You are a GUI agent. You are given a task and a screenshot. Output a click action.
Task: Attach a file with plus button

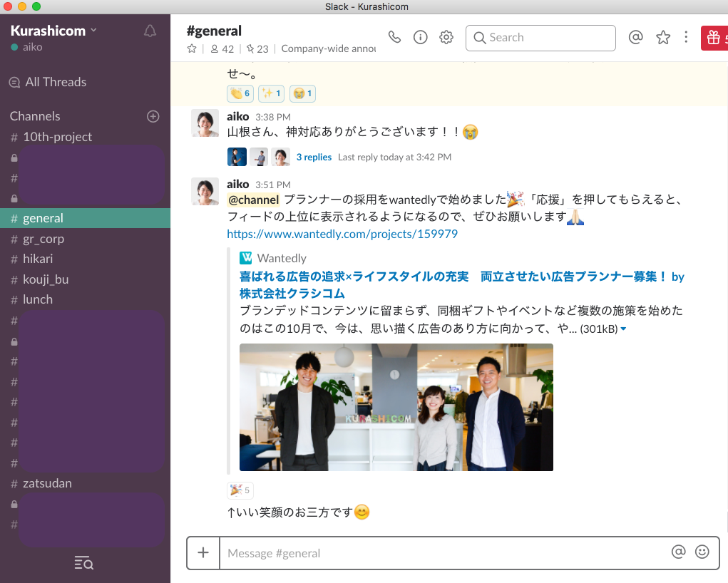[203, 552]
